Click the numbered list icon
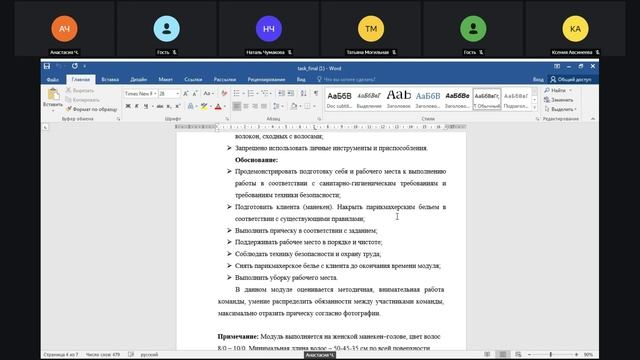 click(251, 93)
